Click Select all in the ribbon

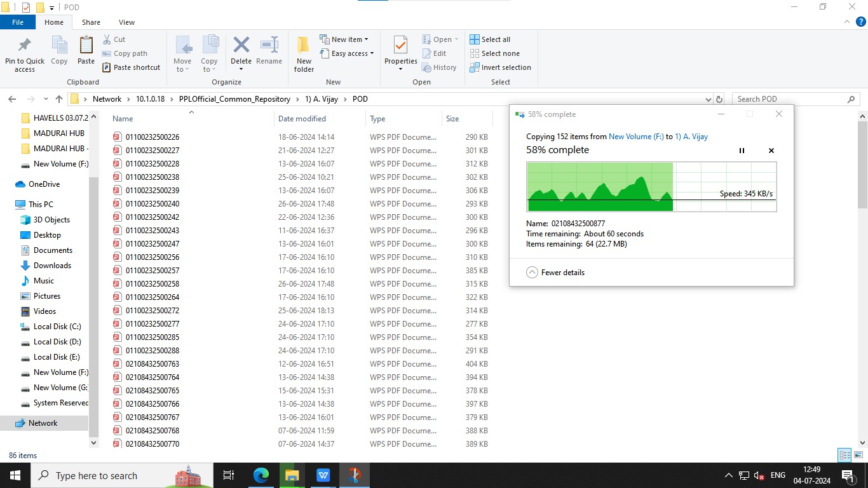[x=490, y=39]
